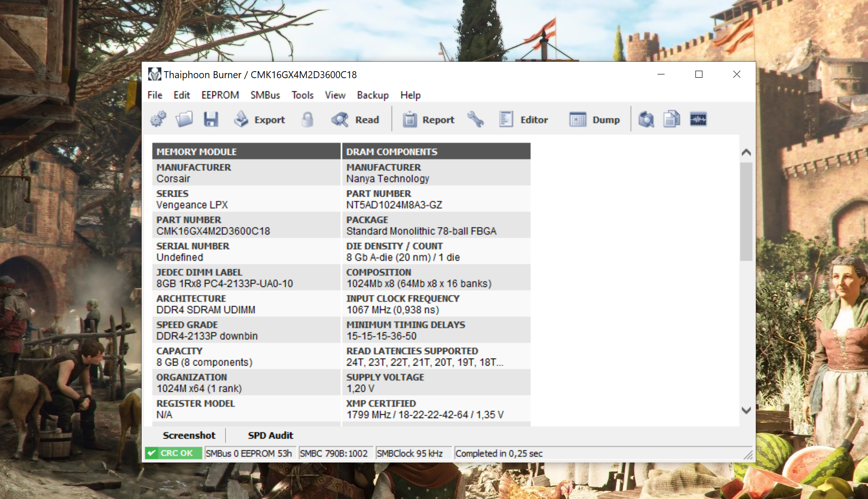868x499 pixels.
Task: Open the Report view from the toolbar
Action: (429, 120)
